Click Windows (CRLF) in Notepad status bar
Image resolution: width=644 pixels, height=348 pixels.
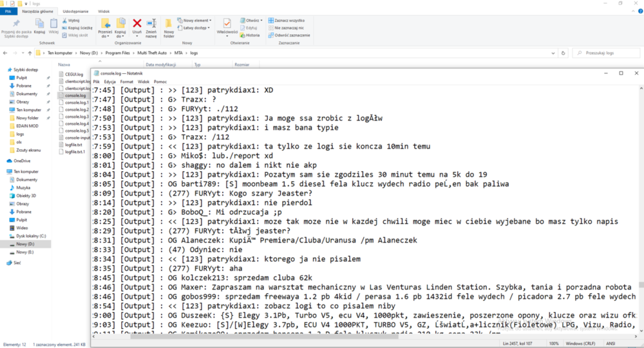(x=580, y=343)
